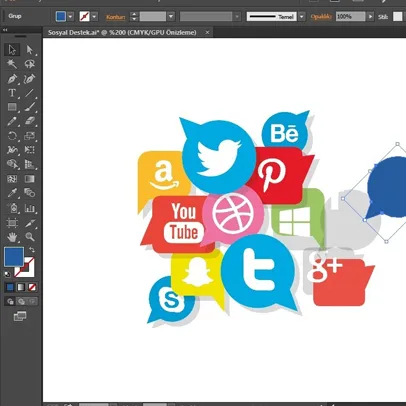The image size is (406, 406).
Task: Reset to default fill and stroke
Action: (7, 274)
